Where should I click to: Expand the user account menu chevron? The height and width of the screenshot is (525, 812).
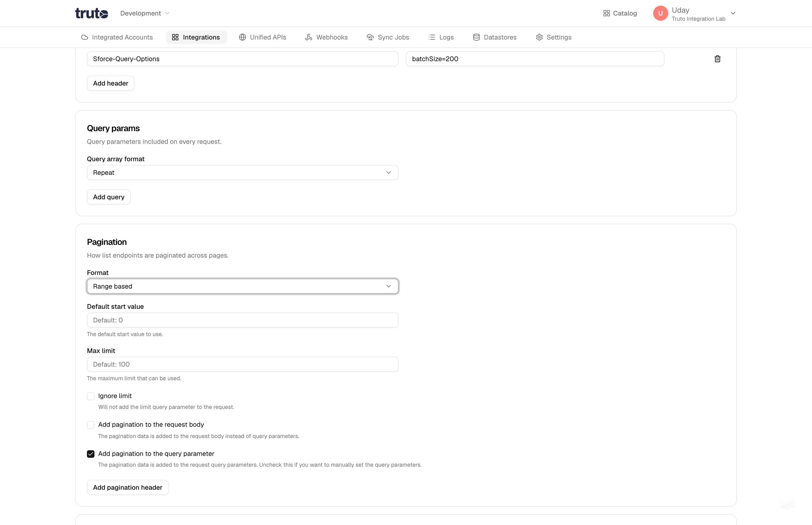[x=733, y=13]
